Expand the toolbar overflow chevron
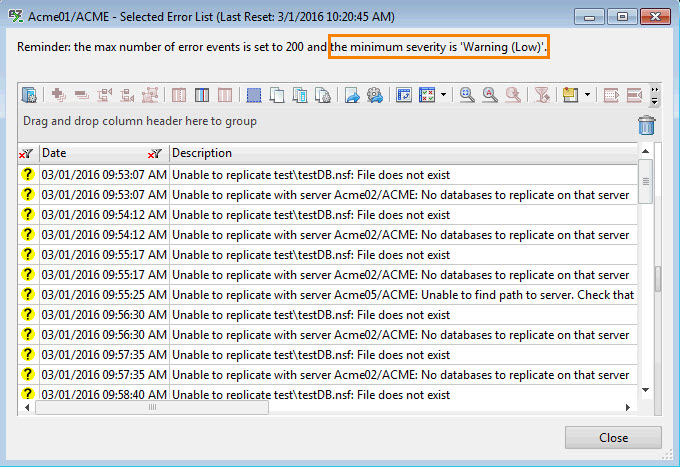 tap(654, 96)
